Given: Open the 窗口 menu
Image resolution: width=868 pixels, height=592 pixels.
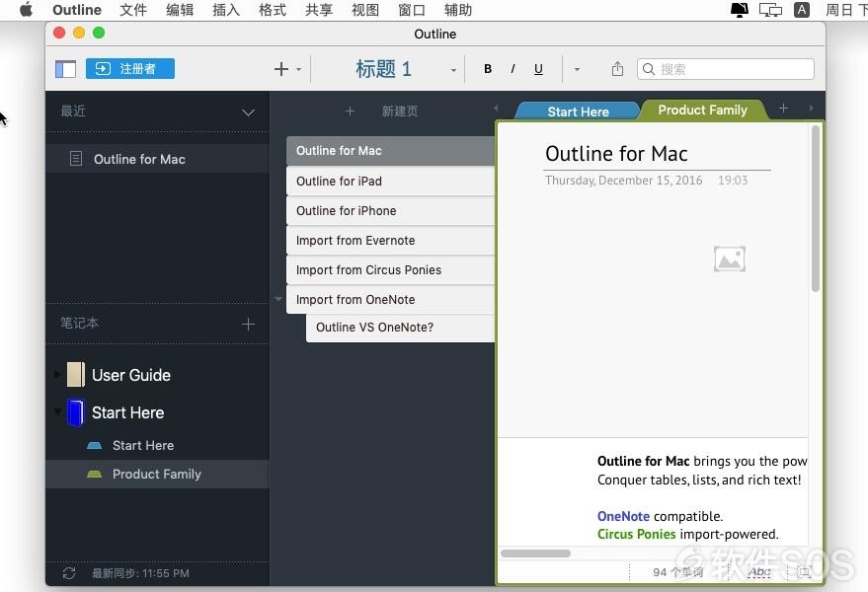Looking at the screenshot, I should [412, 10].
